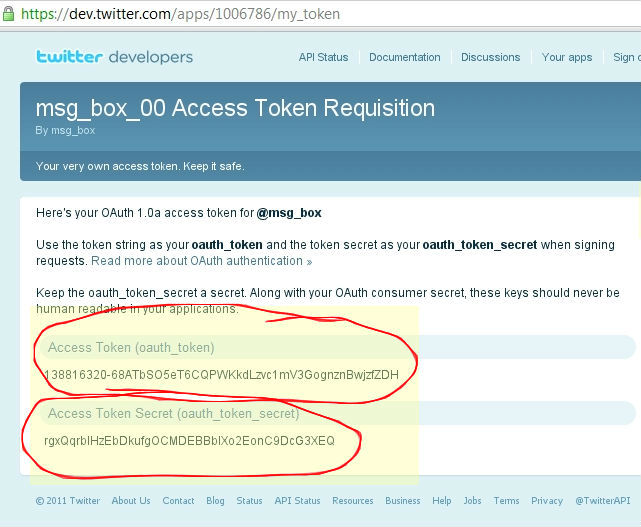641x527 pixels.
Task: Open the Your apps nav item
Action: point(567,57)
